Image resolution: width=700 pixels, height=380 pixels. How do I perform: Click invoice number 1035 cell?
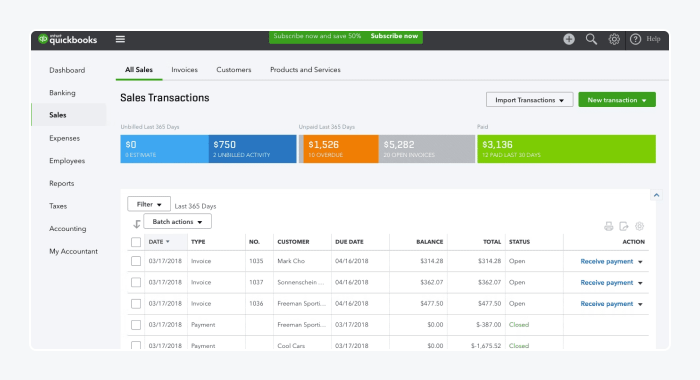(256, 261)
